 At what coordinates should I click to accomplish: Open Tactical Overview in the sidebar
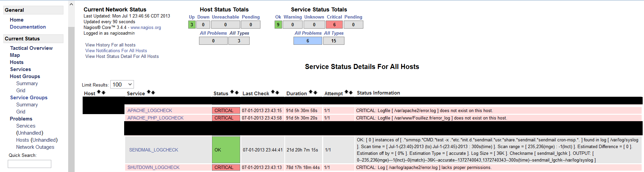coord(31,48)
